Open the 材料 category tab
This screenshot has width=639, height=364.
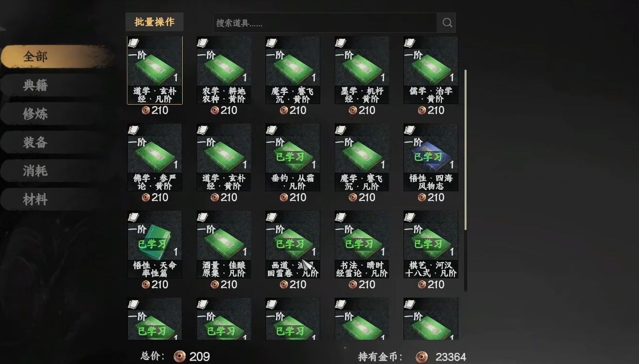click(x=35, y=199)
